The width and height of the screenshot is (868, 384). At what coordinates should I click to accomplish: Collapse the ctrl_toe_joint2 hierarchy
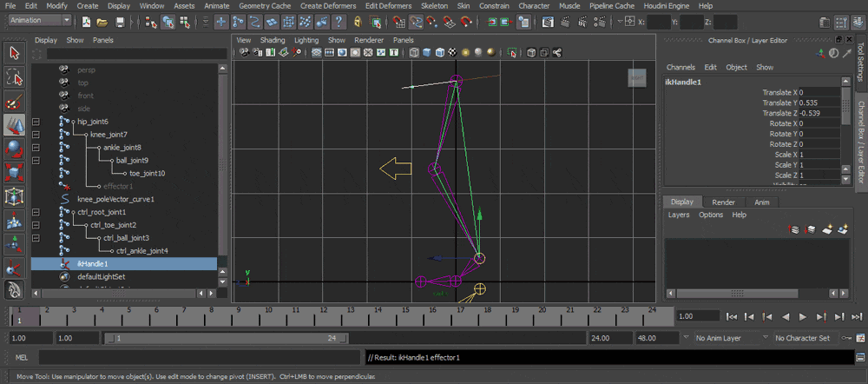(x=36, y=226)
